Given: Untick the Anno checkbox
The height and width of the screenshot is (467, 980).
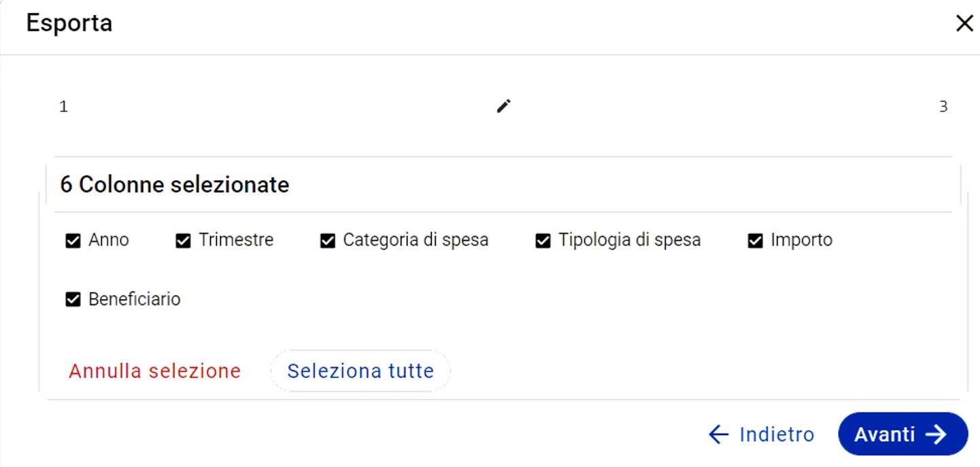Looking at the screenshot, I should 73,241.
